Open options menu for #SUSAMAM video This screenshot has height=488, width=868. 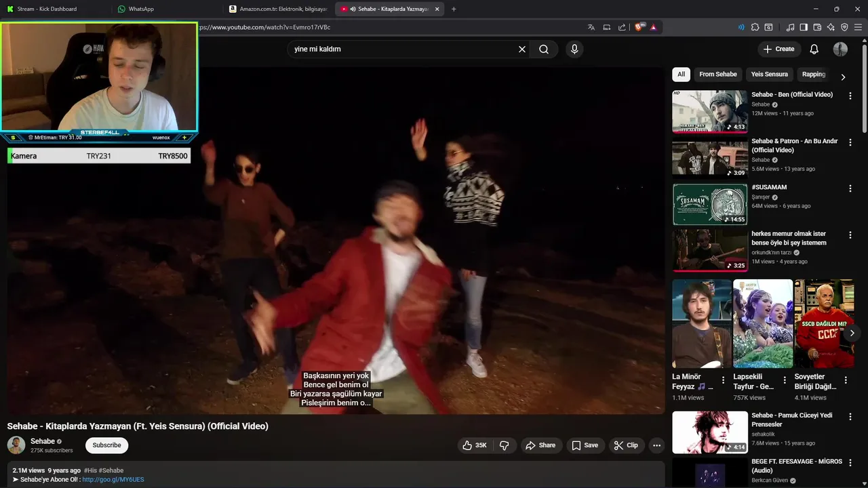coord(850,188)
